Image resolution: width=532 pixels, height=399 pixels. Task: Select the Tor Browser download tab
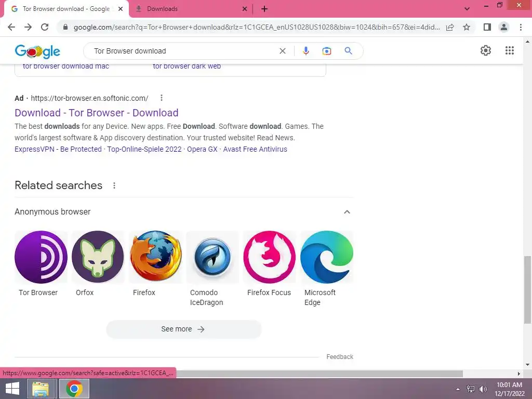pyautogui.click(x=66, y=9)
